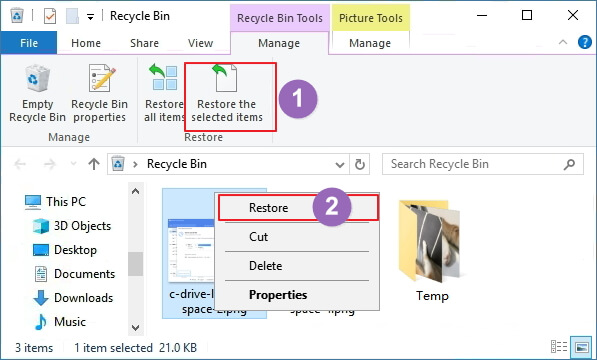Go back with the Back arrow
597x360 pixels.
pyautogui.click(x=20, y=164)
